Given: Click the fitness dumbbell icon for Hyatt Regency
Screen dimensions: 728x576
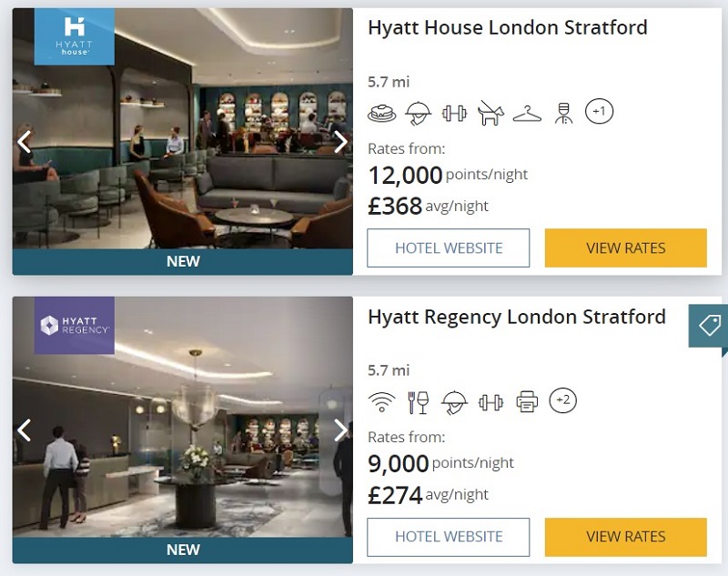Looking at the screenshot, I should click(490, 401).
